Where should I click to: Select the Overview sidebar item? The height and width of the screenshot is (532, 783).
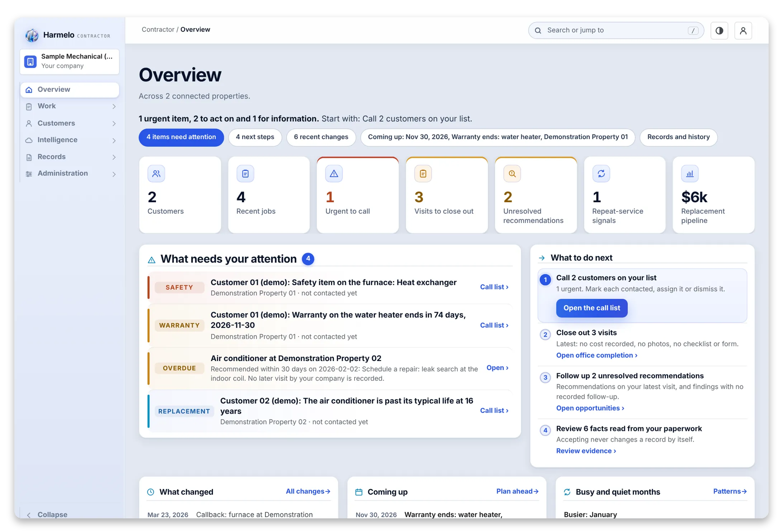click(70, 90)
